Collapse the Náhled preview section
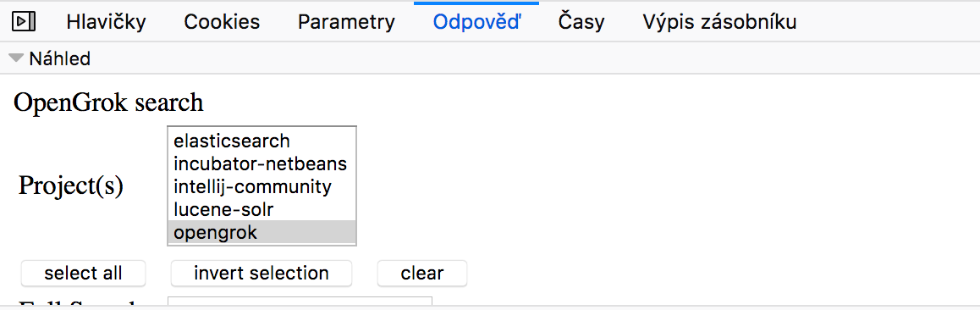This screenshot has width=980, height=310. pos(49,58)
